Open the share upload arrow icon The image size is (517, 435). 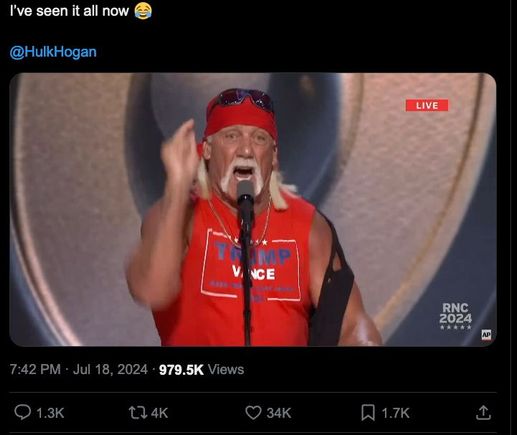click(x=483, y=412)
